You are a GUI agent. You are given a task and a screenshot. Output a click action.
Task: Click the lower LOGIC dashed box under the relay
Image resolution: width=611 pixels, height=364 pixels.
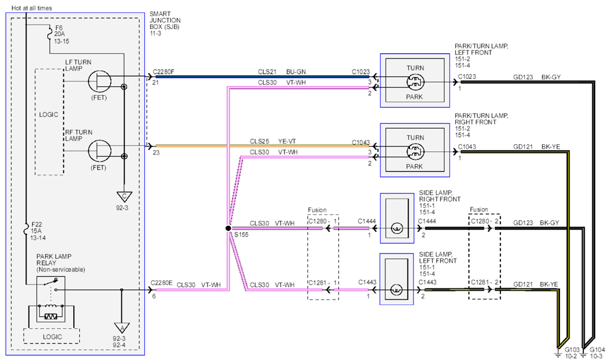[52, 336]
